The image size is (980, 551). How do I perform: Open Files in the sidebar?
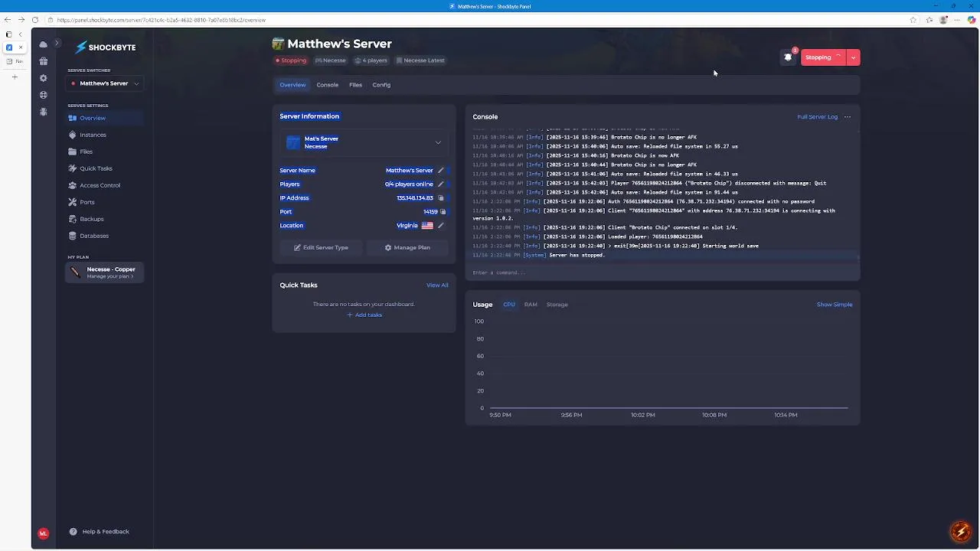[x=104, y=152]
